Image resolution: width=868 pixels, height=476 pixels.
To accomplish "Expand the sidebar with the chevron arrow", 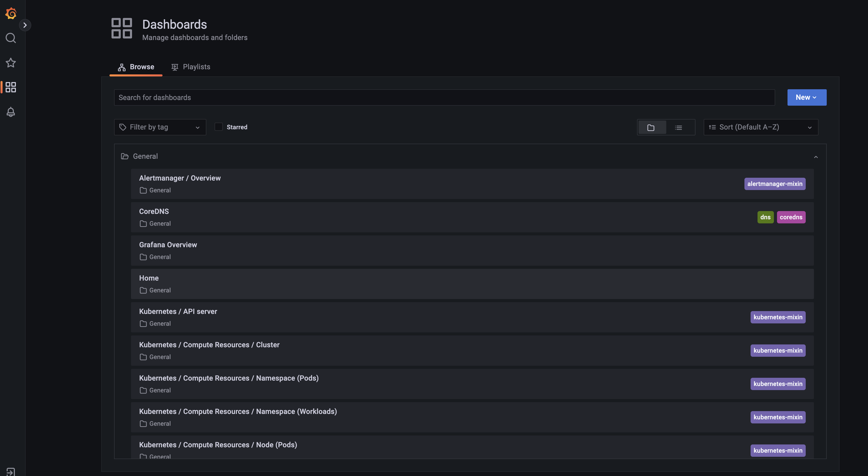I will tap(25, 25).
